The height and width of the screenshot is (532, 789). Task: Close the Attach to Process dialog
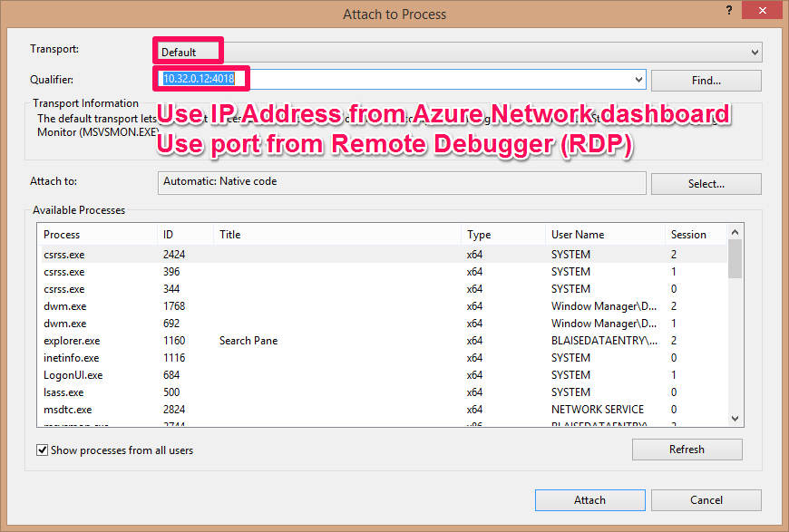click(761, 10)
